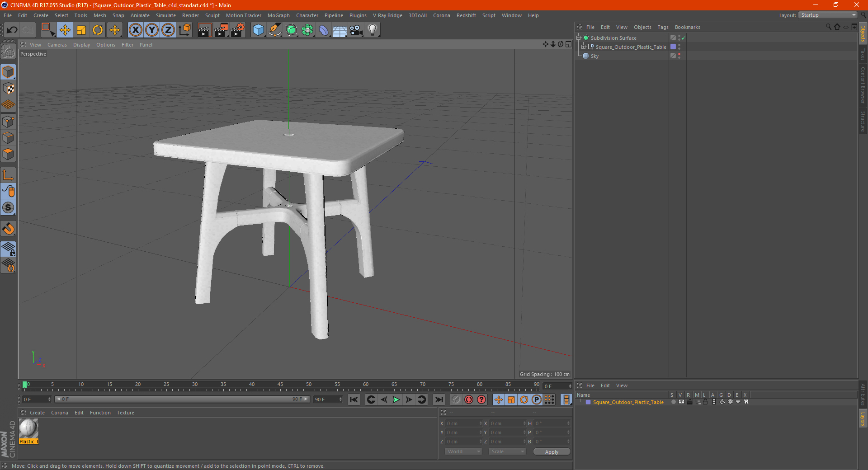
Task: Toggle X axis lock
Action: point(135,30)
